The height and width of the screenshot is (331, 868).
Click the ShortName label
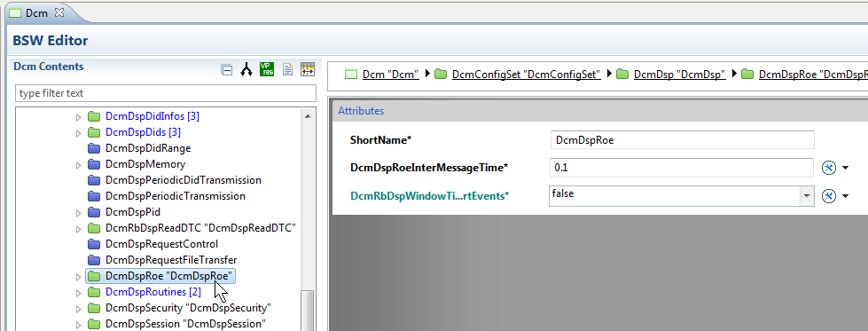pos(381,139)
